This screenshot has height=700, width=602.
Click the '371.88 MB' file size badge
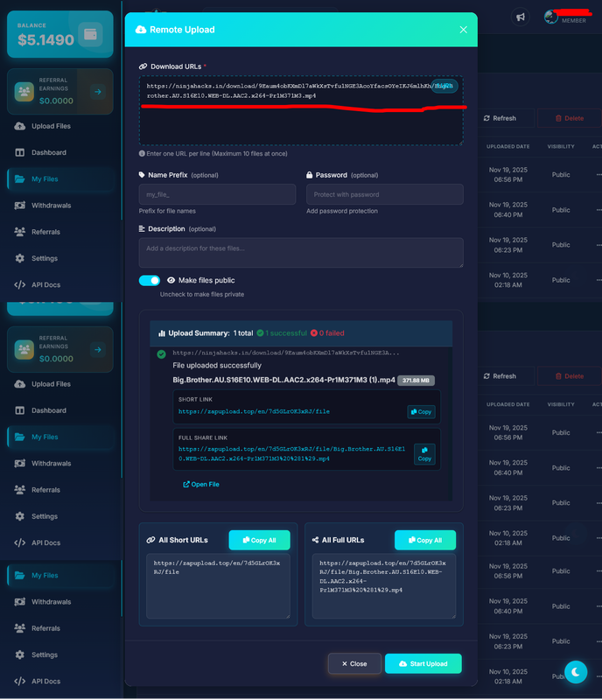(416, 381)
